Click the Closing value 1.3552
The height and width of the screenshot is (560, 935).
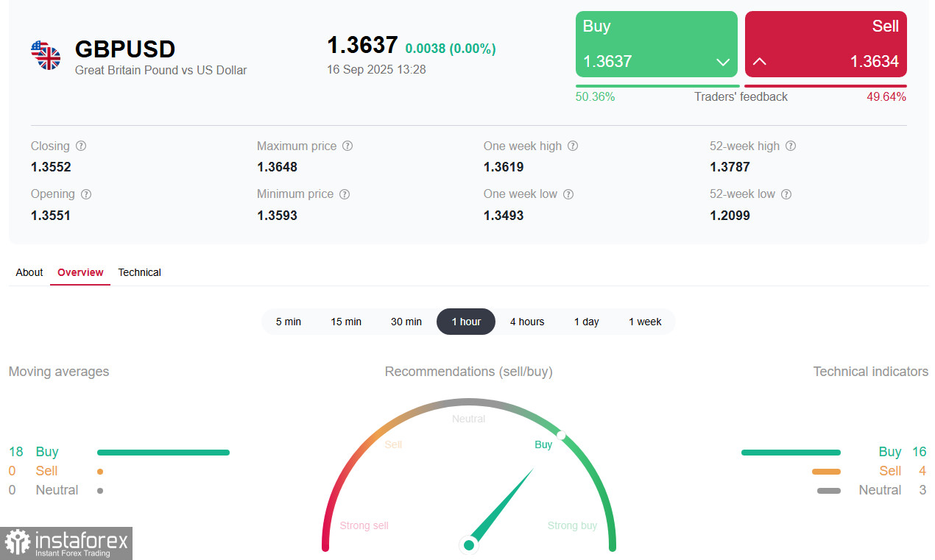coord(51,167)
